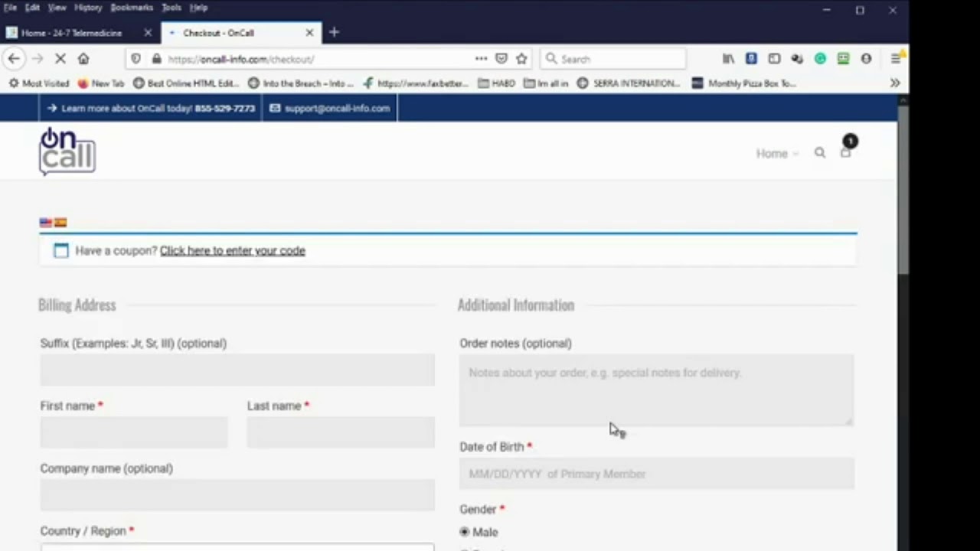Viewport: 980px width, 551px height.
Task: Open the Country / Region dropdown
Action: (237, 546)
